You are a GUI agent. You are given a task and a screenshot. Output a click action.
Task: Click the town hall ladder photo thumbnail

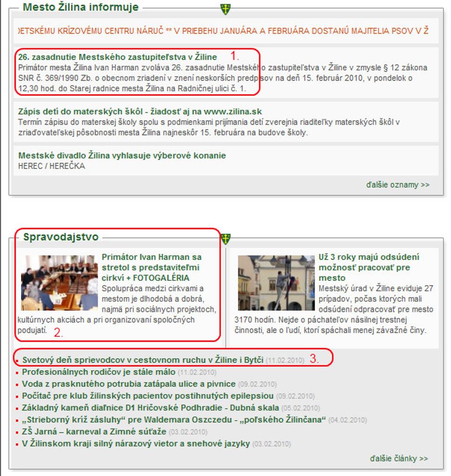276,283
